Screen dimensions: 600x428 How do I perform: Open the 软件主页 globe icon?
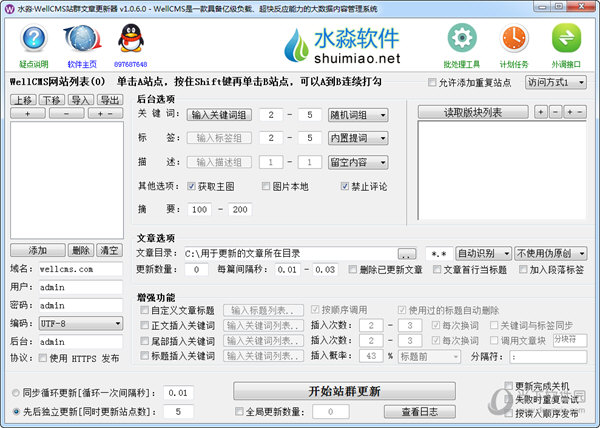coord(82,39)
